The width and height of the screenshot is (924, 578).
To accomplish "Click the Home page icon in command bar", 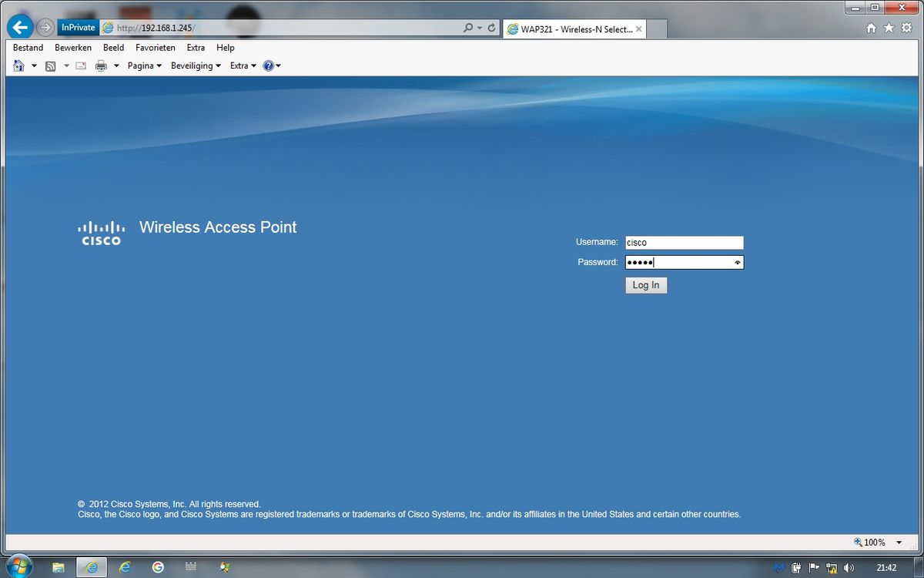I will coord(19,66).
